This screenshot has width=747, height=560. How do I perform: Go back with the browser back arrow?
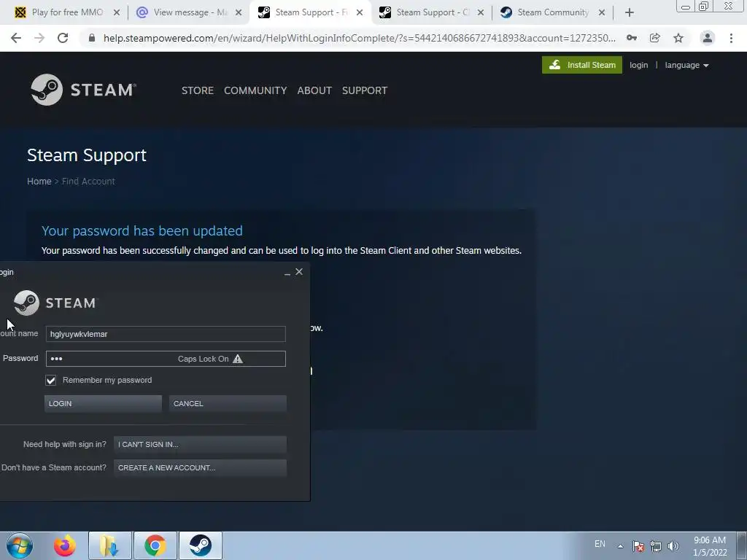click(16, 38)
